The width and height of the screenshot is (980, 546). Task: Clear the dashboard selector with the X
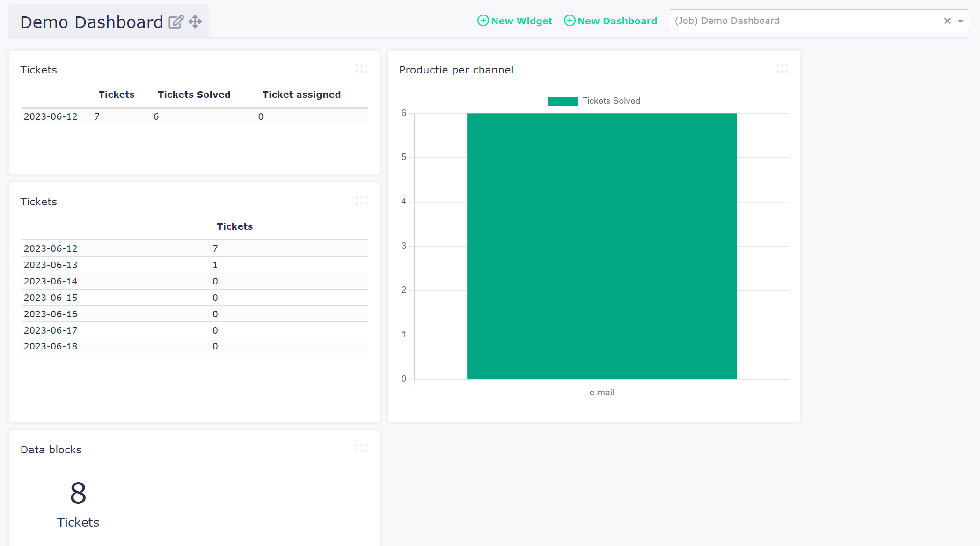(x=947, y=21)
